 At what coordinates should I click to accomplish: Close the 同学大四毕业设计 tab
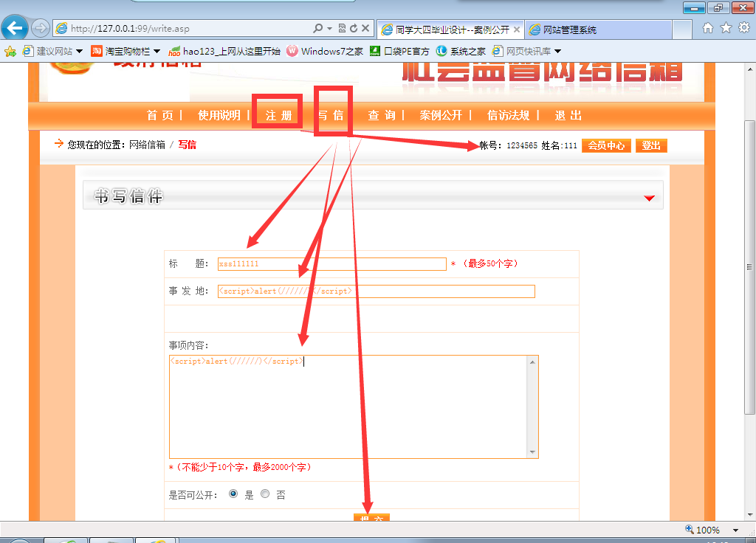(x=517, y=30)
